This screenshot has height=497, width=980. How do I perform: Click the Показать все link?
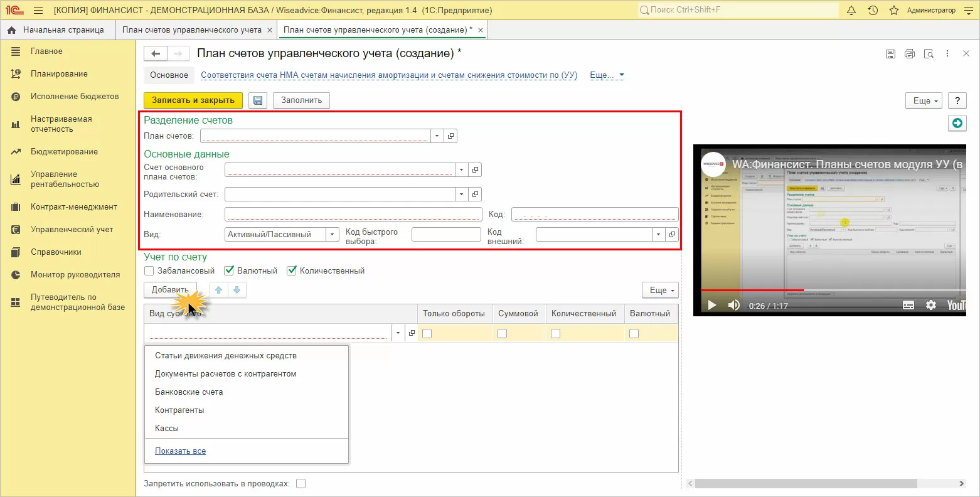point(181,451)
